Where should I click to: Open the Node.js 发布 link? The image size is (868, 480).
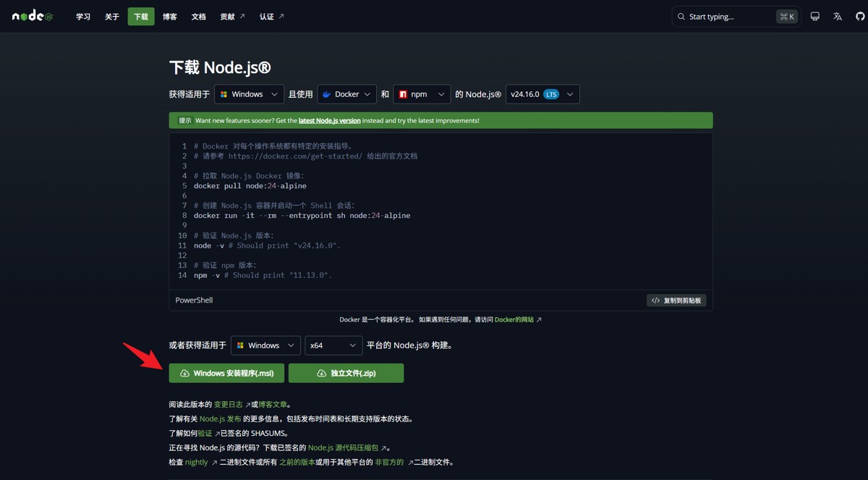click(221, 419)
